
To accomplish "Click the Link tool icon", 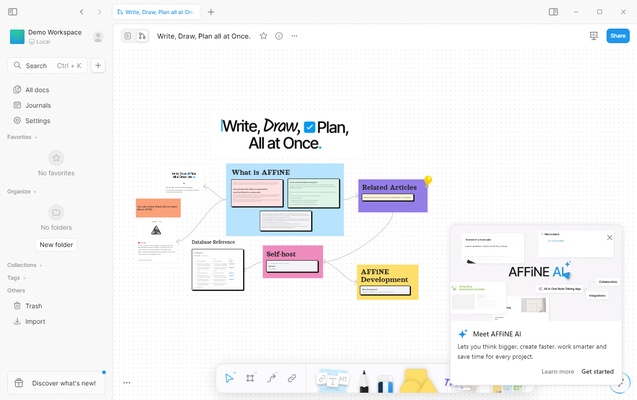I will 292,379.
